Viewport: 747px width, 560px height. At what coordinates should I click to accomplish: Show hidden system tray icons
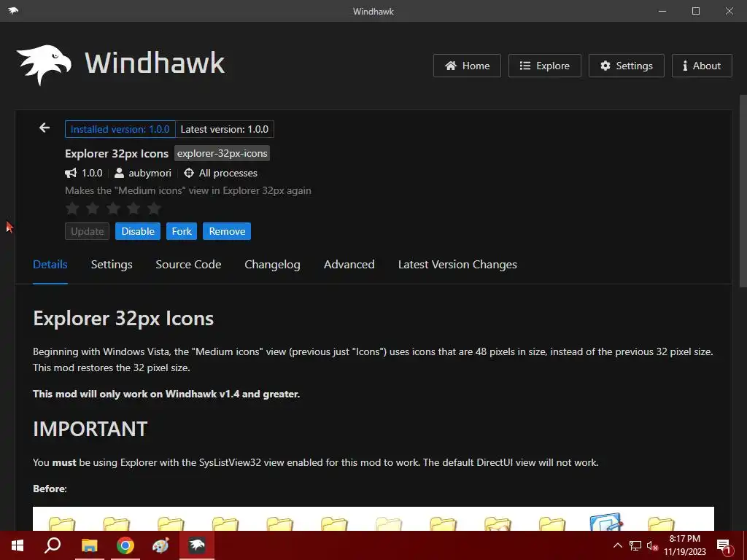pos(617,545)
